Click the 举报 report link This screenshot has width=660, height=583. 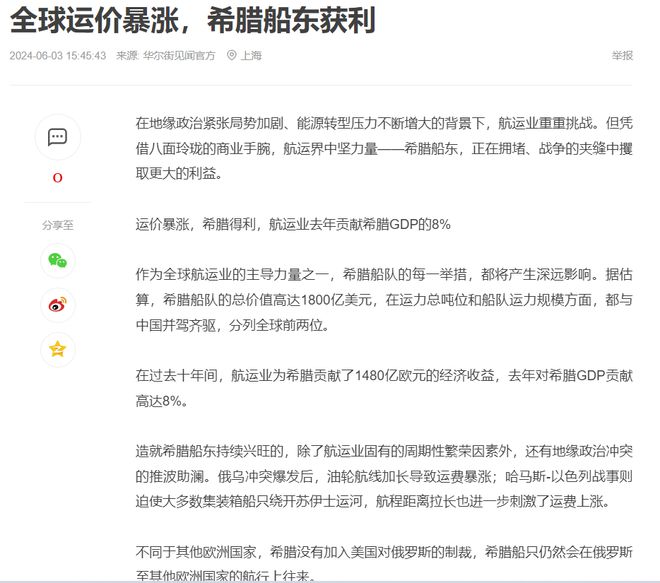point(622,56)
